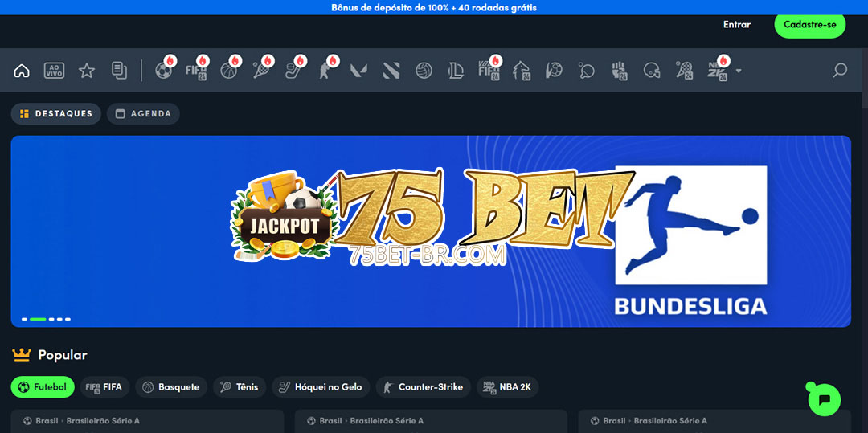Select the Counter-Strike filter chip

[424, 387]
